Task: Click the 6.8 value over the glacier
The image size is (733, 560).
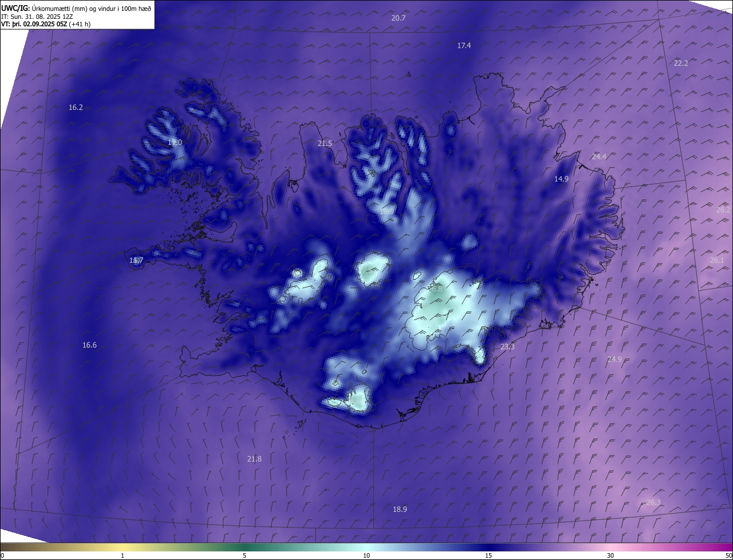Action: [436, 289]
